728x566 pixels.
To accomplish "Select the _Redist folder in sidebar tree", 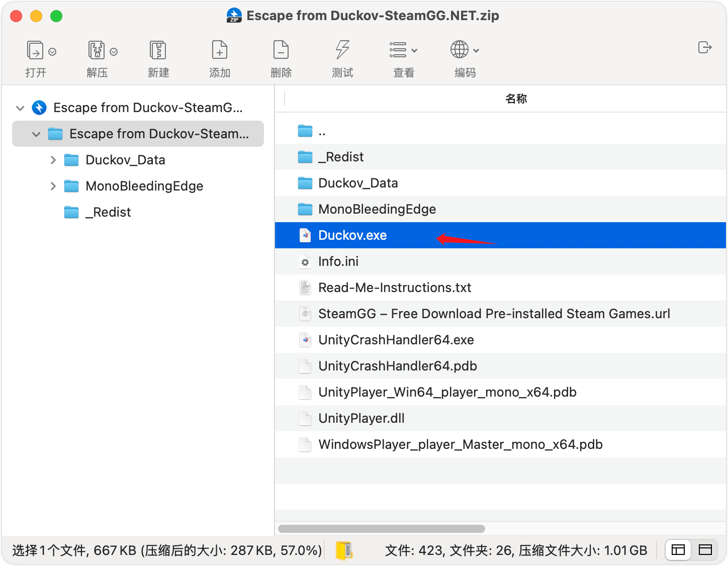I will tap(108, 212).
